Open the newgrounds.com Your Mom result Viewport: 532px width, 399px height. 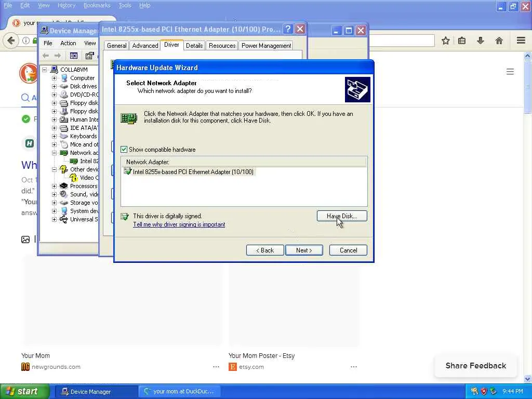coord(36,355)
